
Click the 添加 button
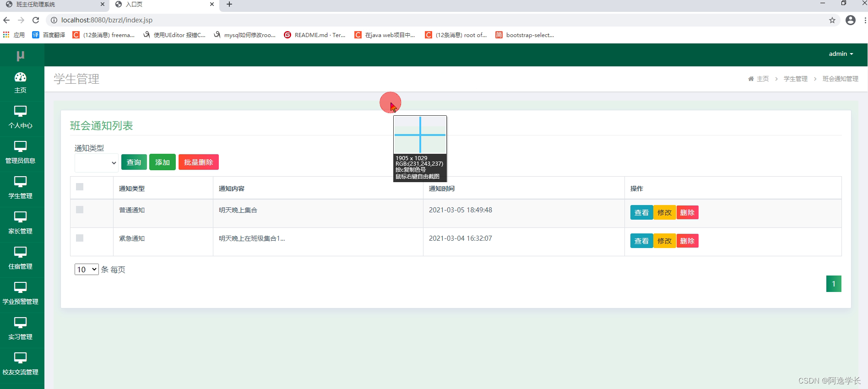tap(163, 162)
